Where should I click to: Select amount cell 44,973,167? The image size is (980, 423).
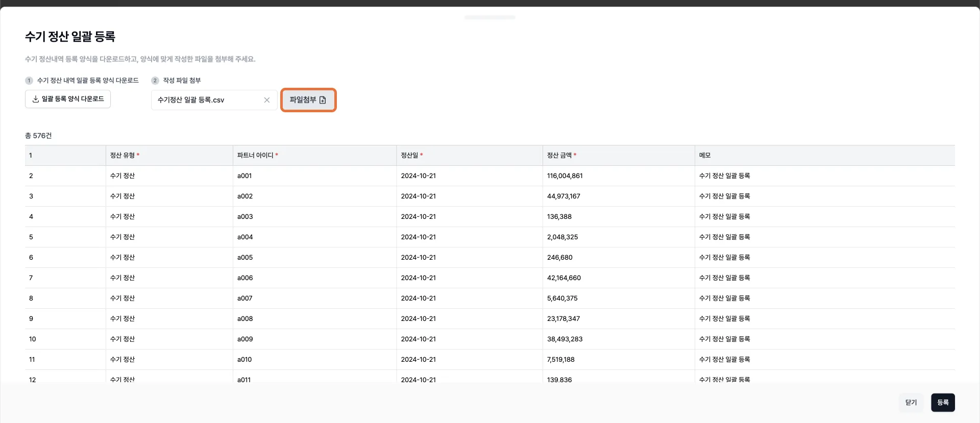563,196
